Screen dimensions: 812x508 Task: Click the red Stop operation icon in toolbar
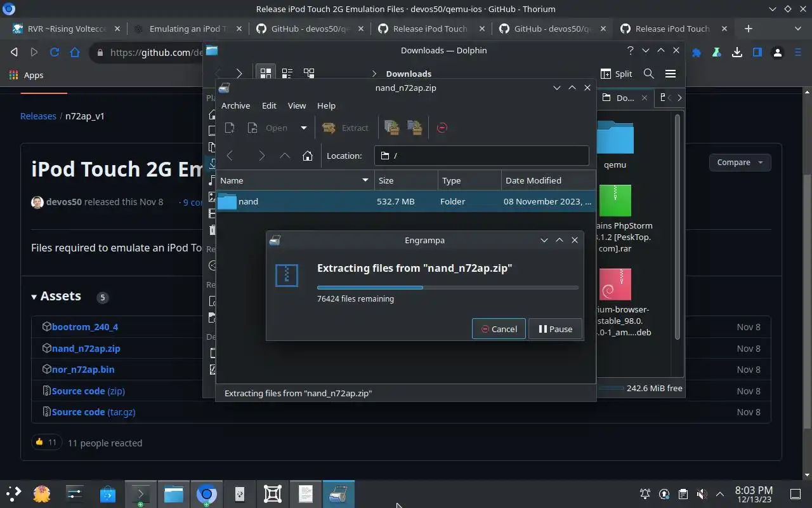(442, 128)
